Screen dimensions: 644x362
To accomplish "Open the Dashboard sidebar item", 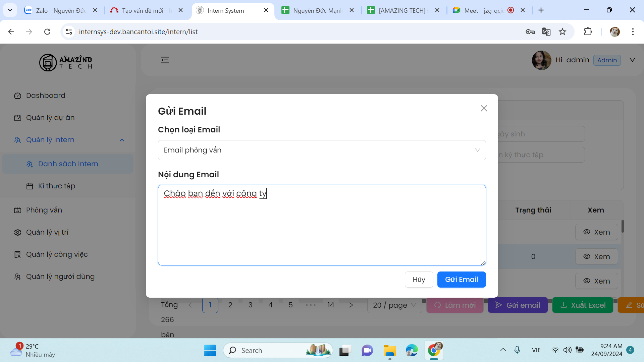I will [x=46, y=96].
